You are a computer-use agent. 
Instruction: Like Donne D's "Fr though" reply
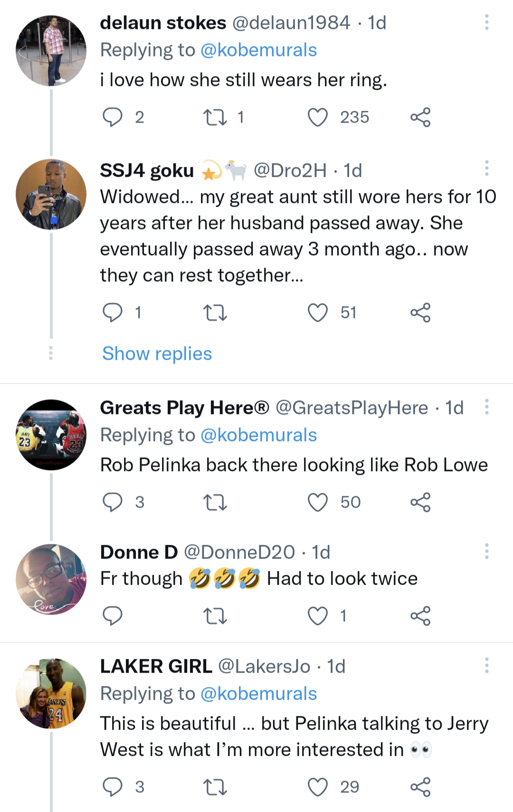click(x=317, y=616)
